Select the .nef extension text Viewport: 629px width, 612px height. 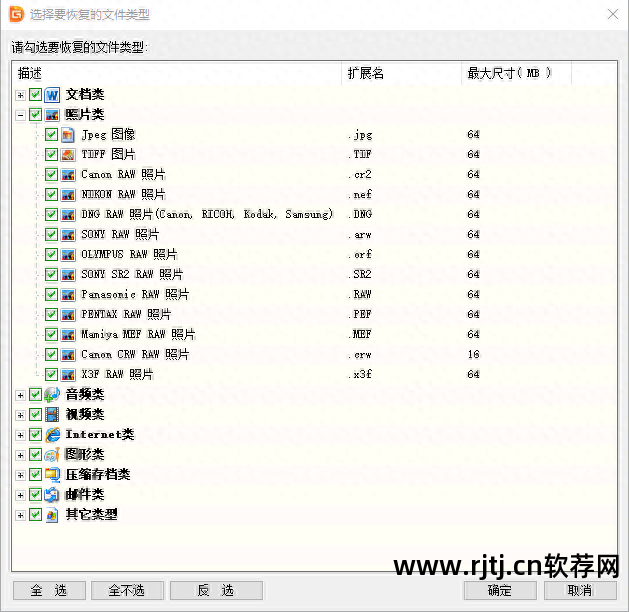coord(360,195)
